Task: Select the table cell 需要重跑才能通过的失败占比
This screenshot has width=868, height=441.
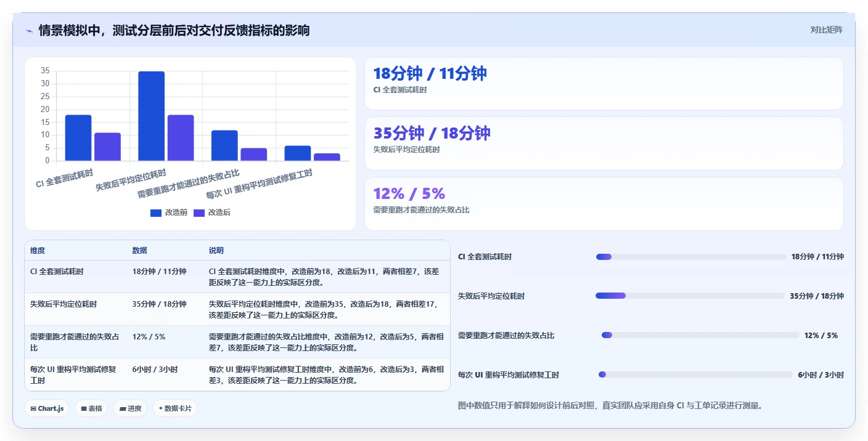Action: pos(75,342)
